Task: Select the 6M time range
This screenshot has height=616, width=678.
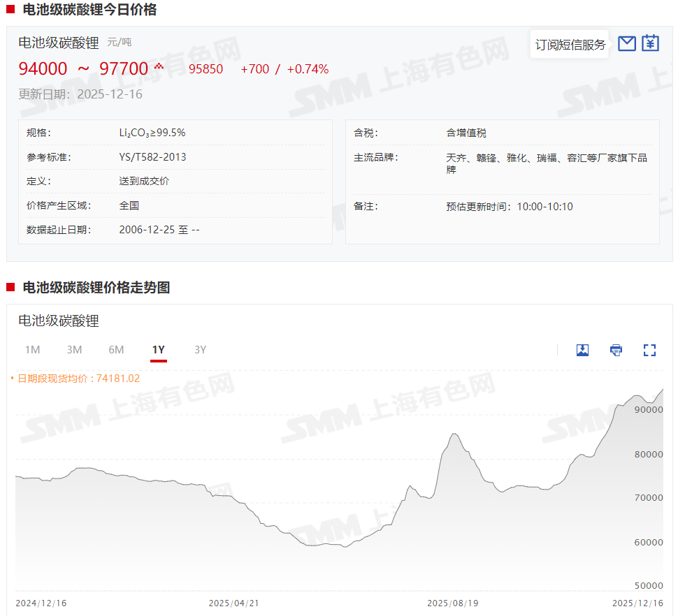Action: pyautogui.click(x=116, y=350)
